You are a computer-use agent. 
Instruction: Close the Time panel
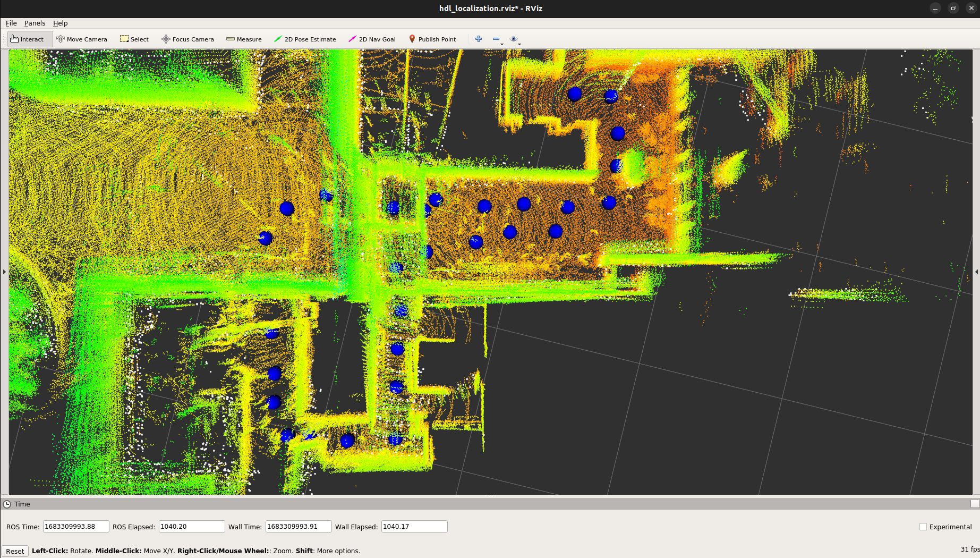(x=975, y=504)
